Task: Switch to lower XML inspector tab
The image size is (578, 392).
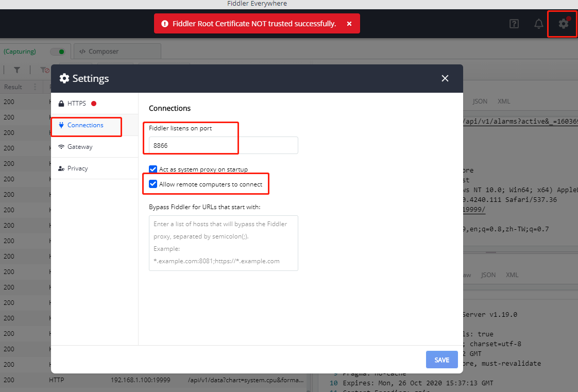Action: pos(512,275)
